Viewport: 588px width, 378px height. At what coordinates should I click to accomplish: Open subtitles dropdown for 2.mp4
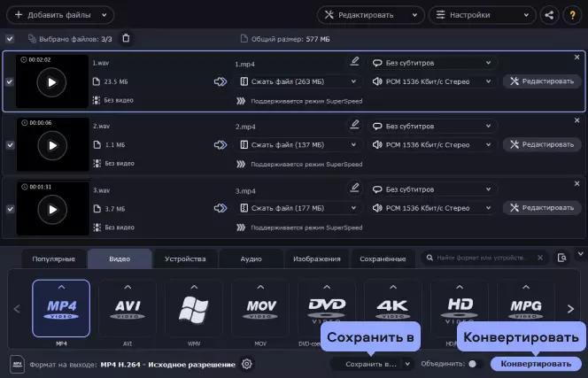[433, 126]
